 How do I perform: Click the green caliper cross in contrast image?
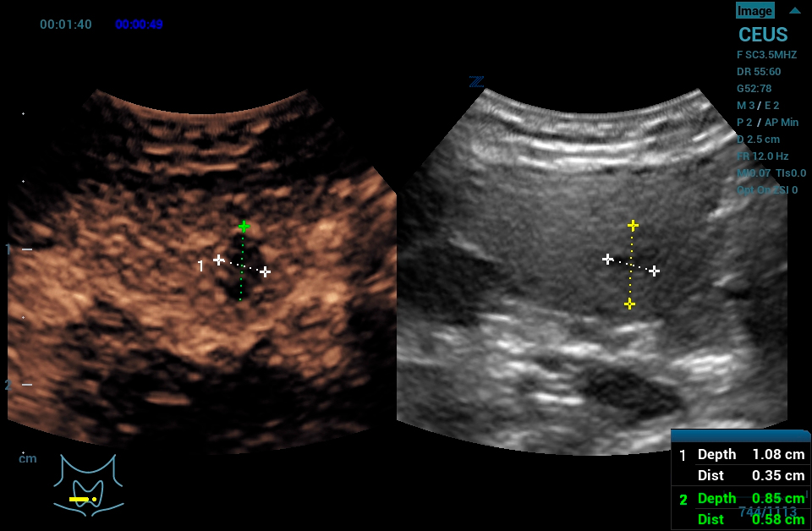pos(244,227)
